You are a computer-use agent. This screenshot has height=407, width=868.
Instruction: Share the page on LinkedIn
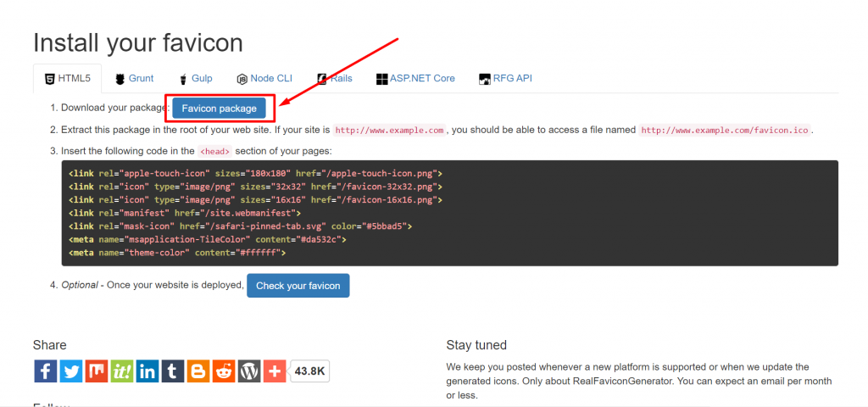click(147, 371)
